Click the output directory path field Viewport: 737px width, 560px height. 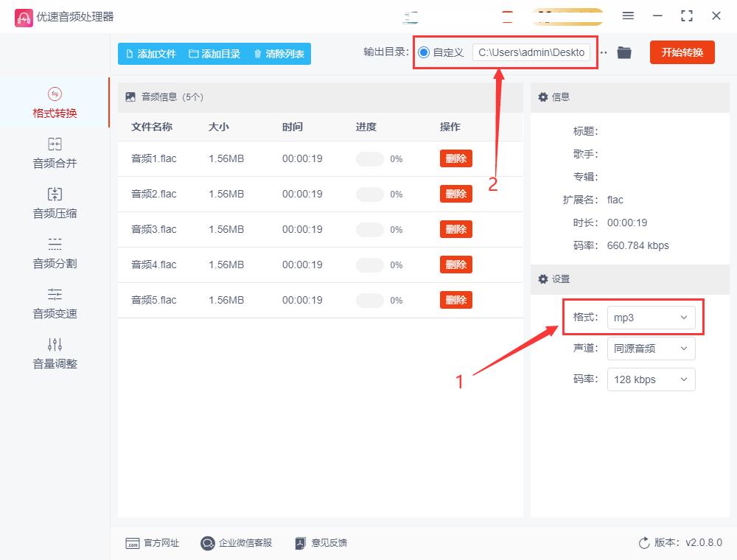click(x=531, y=52)
